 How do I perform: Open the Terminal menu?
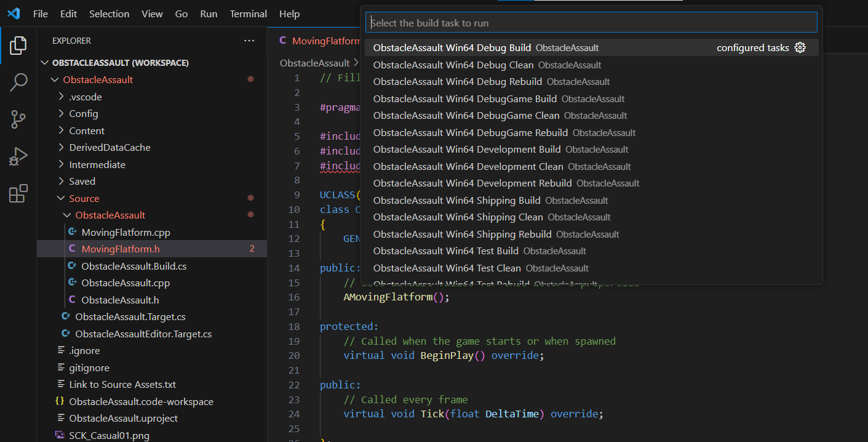click(249, 14)
